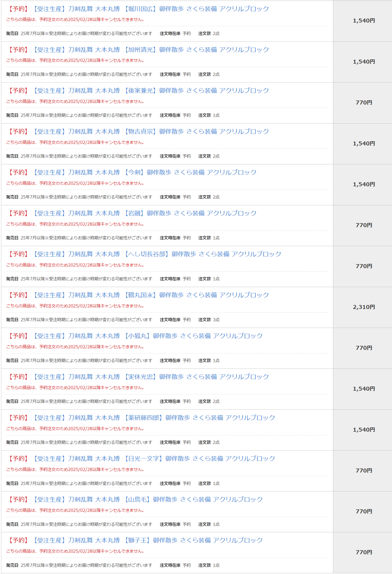Viewport: 392px width, 574px height.
Task: Click the 1,540円 price in 加州清光 row
Action: coord(364,62)
